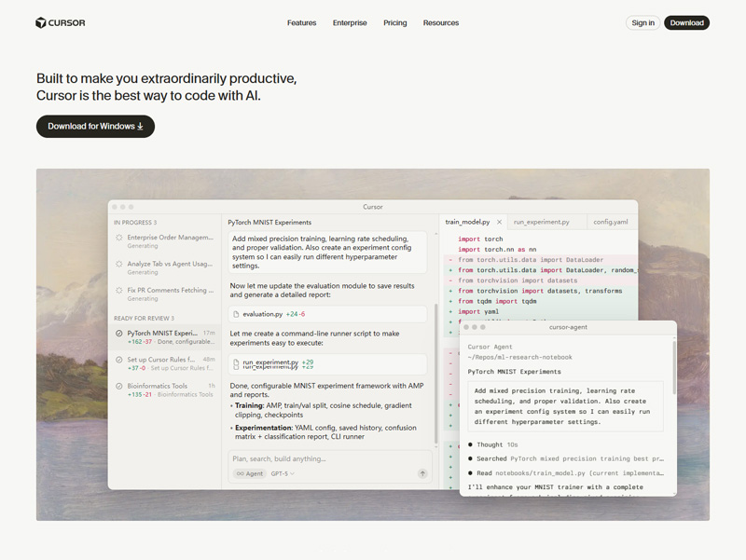
Task: Open the Features menu in navigation
Action: [x=301, y=22]
